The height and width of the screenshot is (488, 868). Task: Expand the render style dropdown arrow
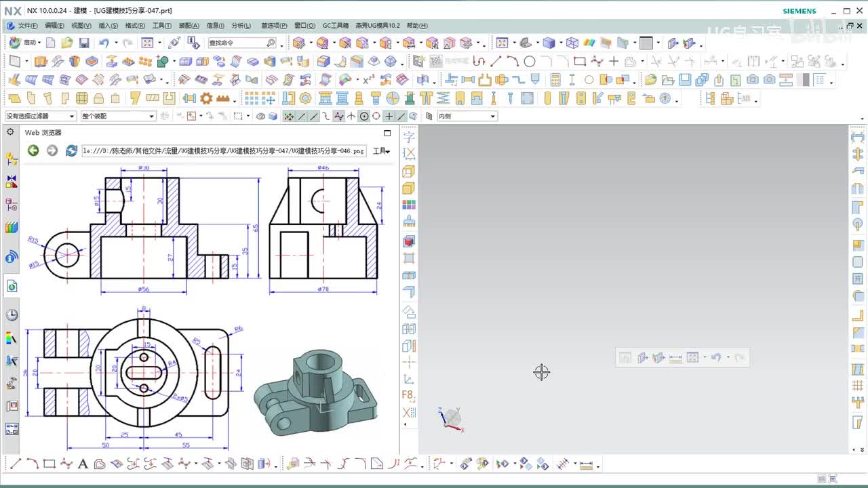click(560, 43)
